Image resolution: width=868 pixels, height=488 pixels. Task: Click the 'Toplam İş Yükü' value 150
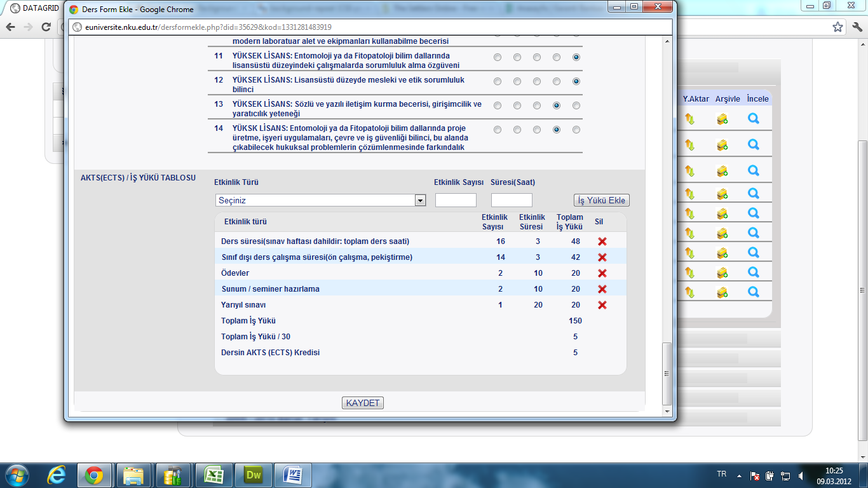pyautogui.click(x=576, y=321)
